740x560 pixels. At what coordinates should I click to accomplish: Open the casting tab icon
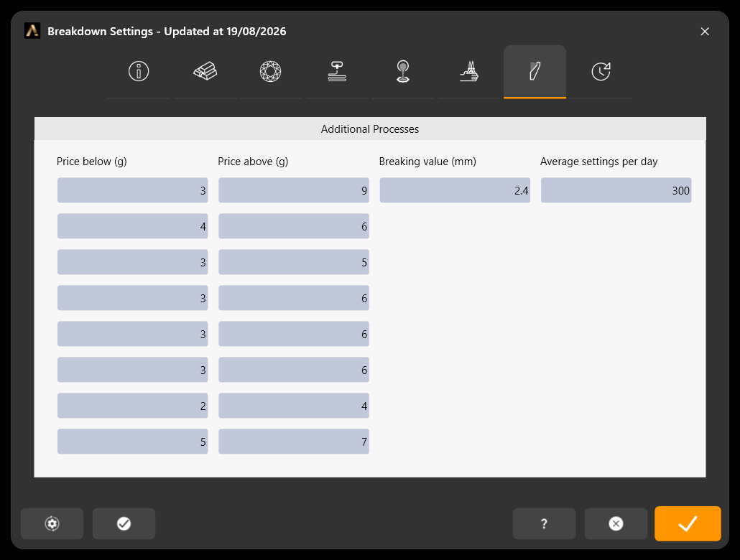click(402, 72)
